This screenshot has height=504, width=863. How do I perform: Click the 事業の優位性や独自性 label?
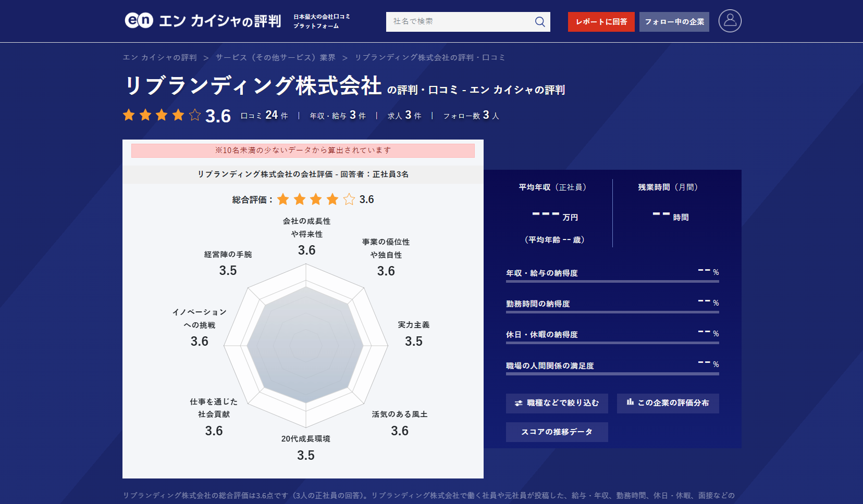[x=386, y=248]
